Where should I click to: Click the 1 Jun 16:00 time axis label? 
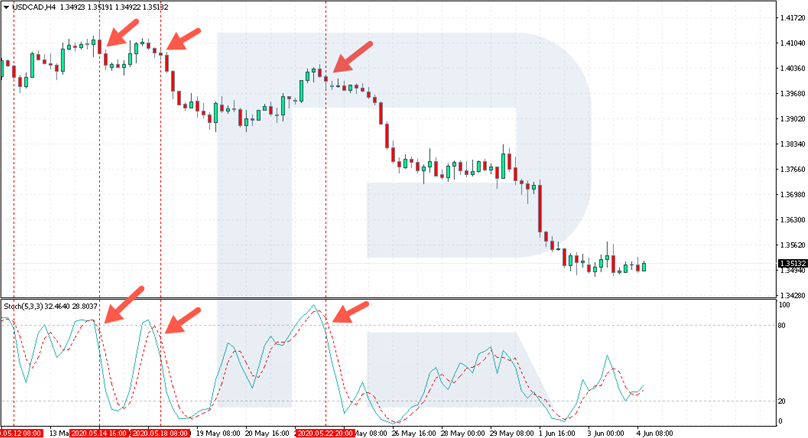pyautogui.click(x=558, y=433)
